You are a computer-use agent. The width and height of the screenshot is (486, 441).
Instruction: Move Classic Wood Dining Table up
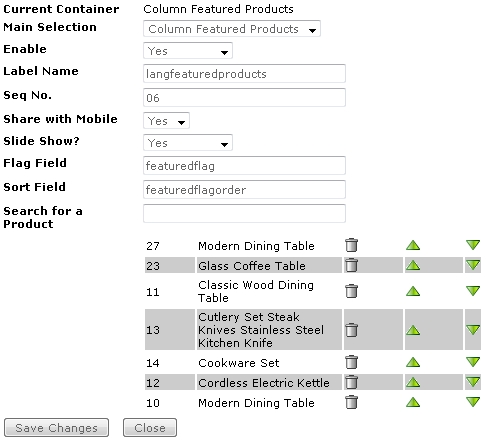pyautogui.click(x=413, y=291)
